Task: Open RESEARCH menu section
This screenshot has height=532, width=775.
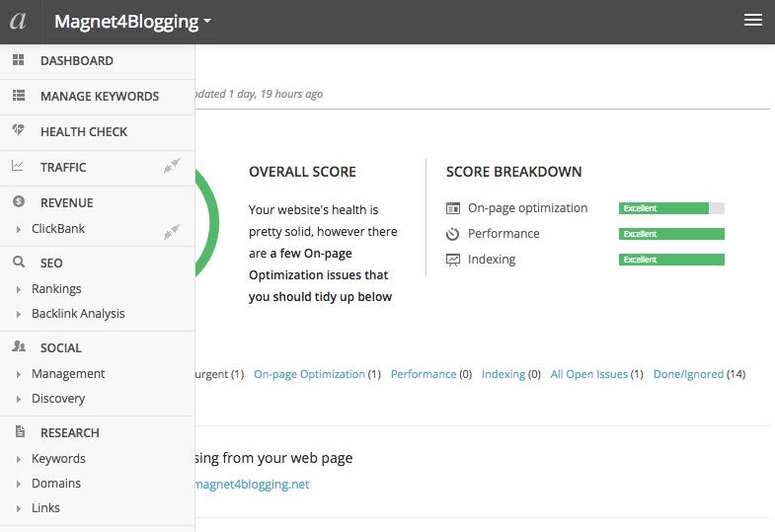Action: tap(70, 433)
